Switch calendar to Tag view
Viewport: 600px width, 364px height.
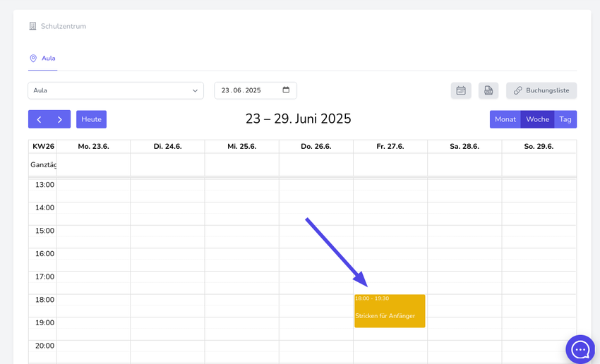point(565,119)
